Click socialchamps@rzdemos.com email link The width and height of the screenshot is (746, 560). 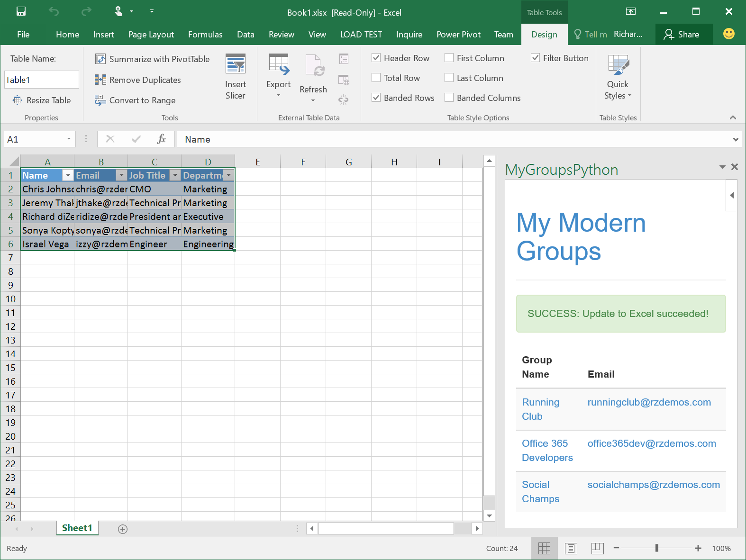coord(654,485)
